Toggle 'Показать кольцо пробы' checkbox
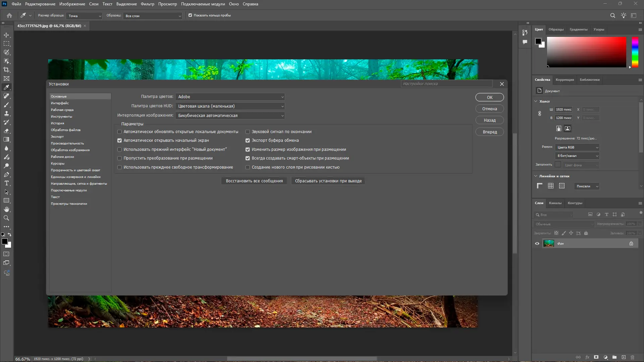The image size is (644, 362). (x=190, y=15)
